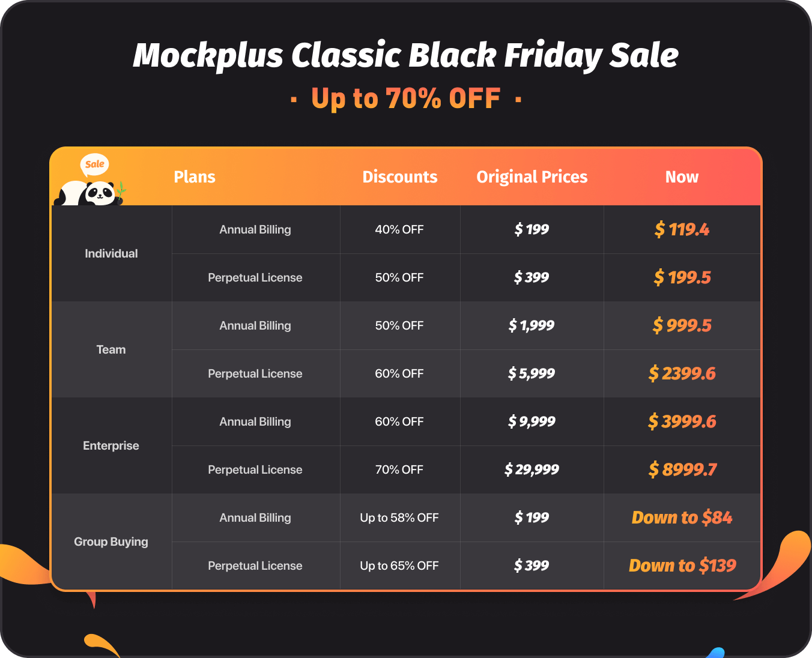812x658 pixels.
Task: Click the Up to 70% OFF banner text
Action: click(x=406, y=99)
